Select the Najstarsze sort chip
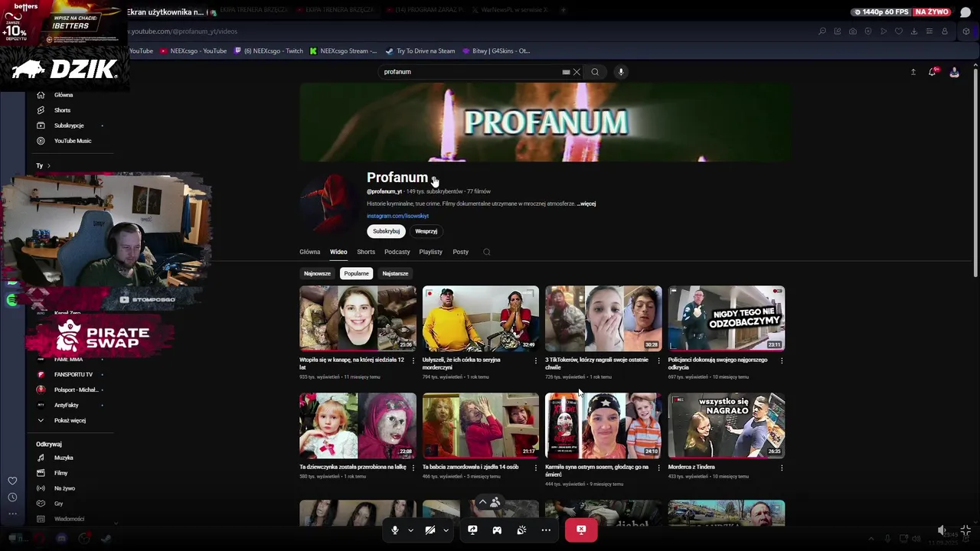This screenshot has height=551, width=980. point(395,273)
